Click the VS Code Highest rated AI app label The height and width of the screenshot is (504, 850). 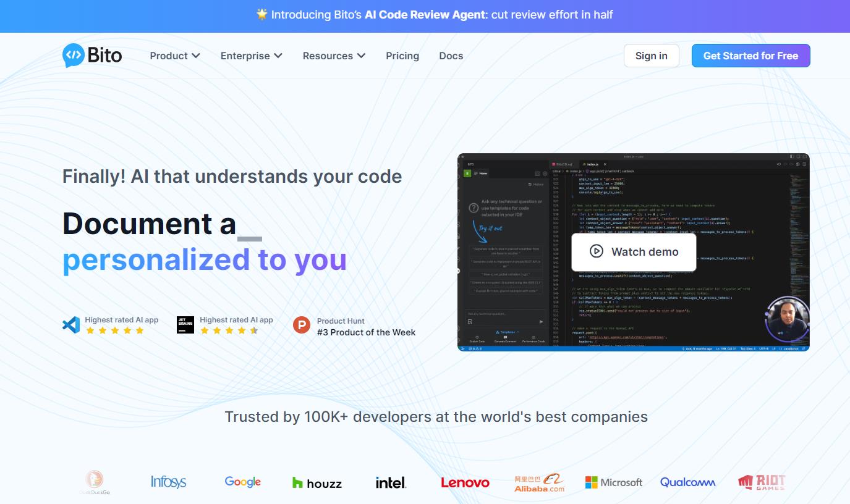pyautogui.click(x=122, y=320)
